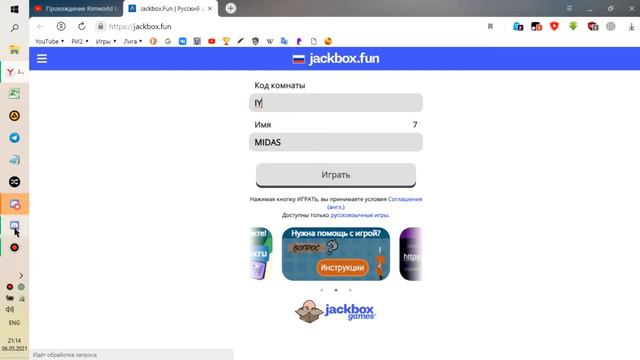Click the Играть button
640x360 pixels.
point(336,175)
